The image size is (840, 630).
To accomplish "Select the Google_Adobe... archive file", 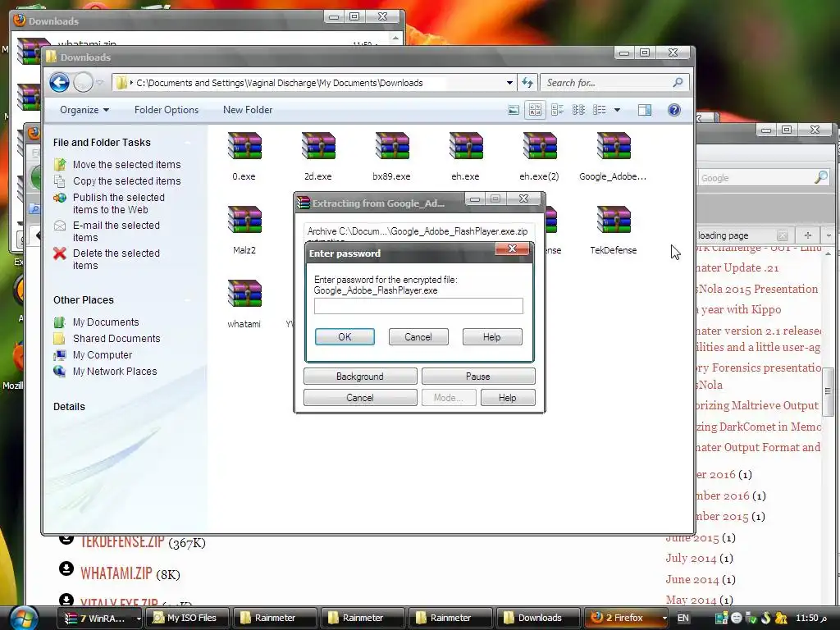I will 613,157.
